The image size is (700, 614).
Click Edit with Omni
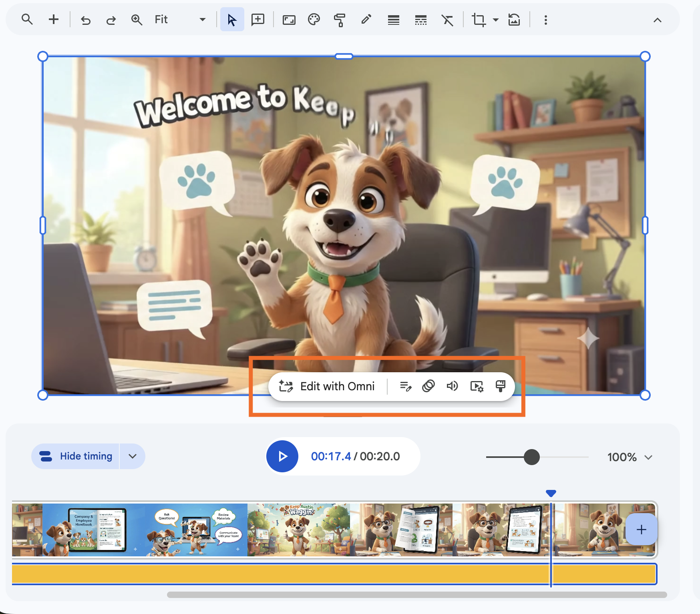(x=327, y=386)
